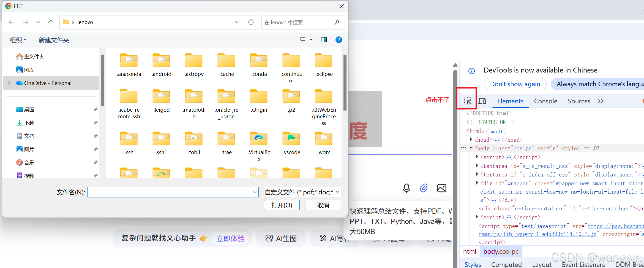Select the .eclipse folder
The width and height of the screenshot is (644, 268).
tap(324, 65)
